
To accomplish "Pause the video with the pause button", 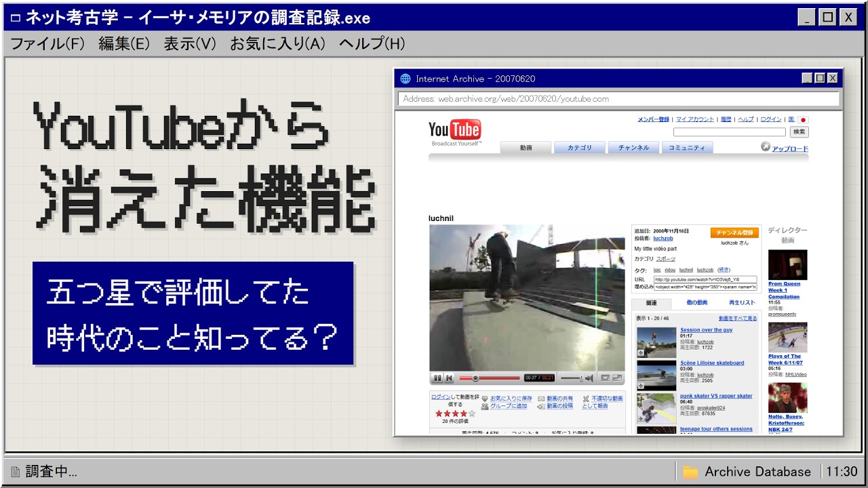I will tap(437, 378).
